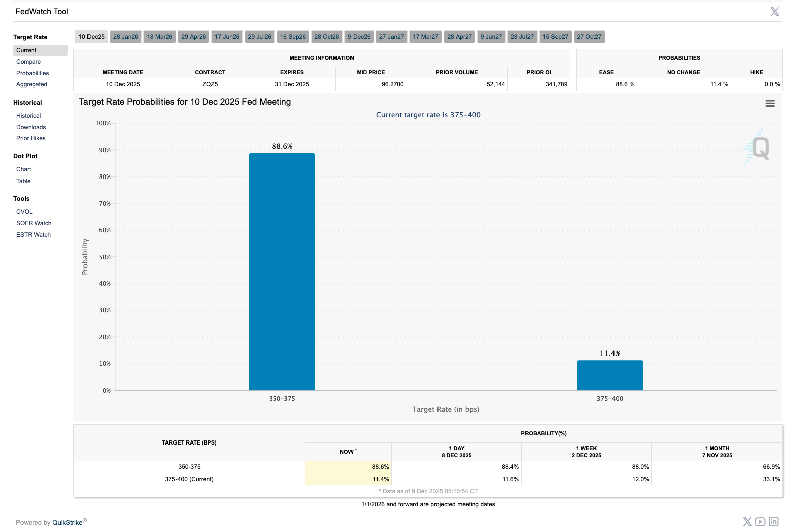Select Aggregated in the sidebar

(31, 84)
